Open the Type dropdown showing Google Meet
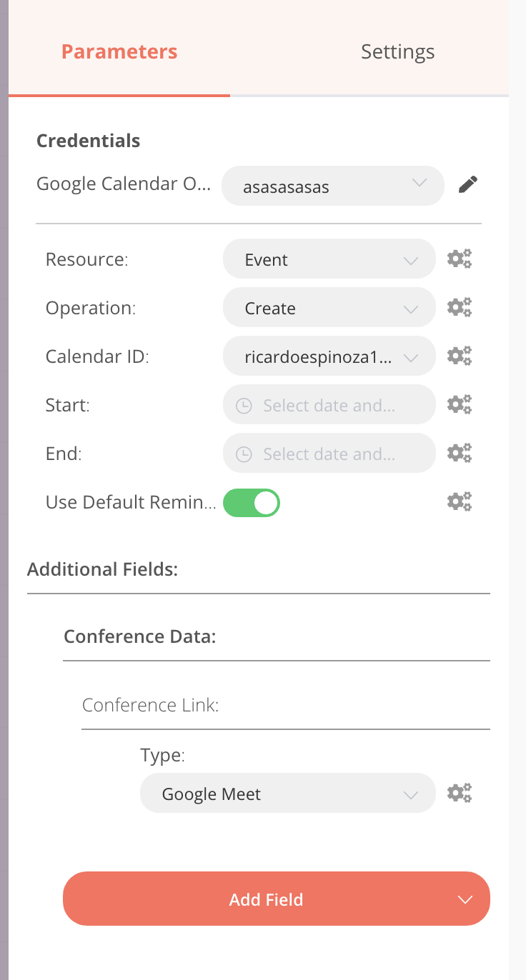 (x=287, y=794)
